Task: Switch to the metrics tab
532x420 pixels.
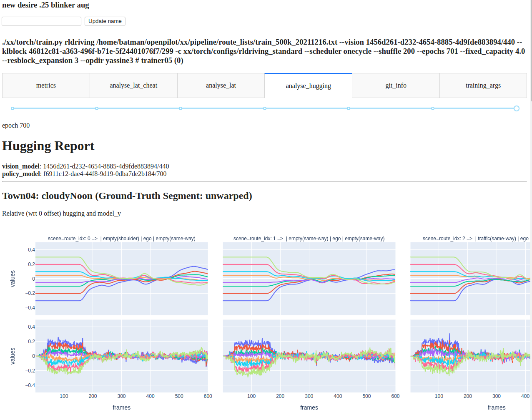Action: click(x=46, y=86)
